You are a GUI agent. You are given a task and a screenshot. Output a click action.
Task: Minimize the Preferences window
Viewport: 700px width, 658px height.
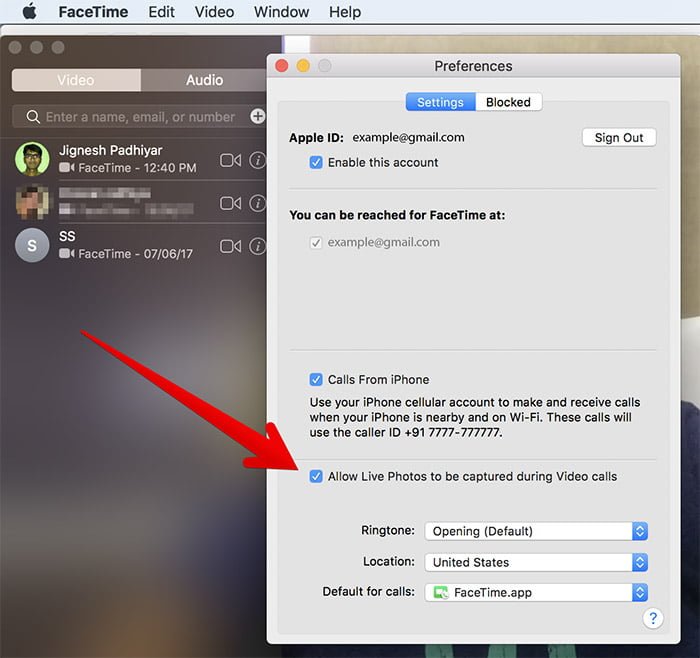[303, 66]
